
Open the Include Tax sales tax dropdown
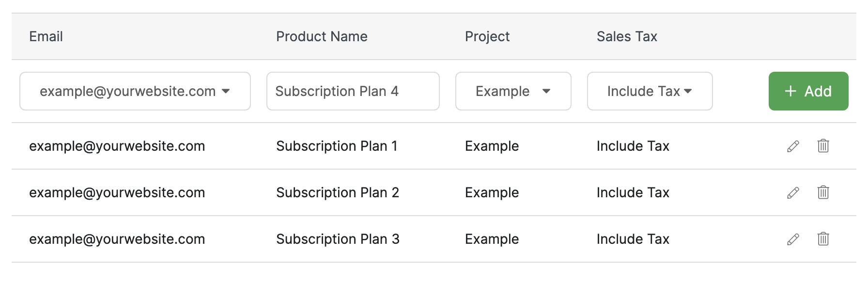coord(650,91)
